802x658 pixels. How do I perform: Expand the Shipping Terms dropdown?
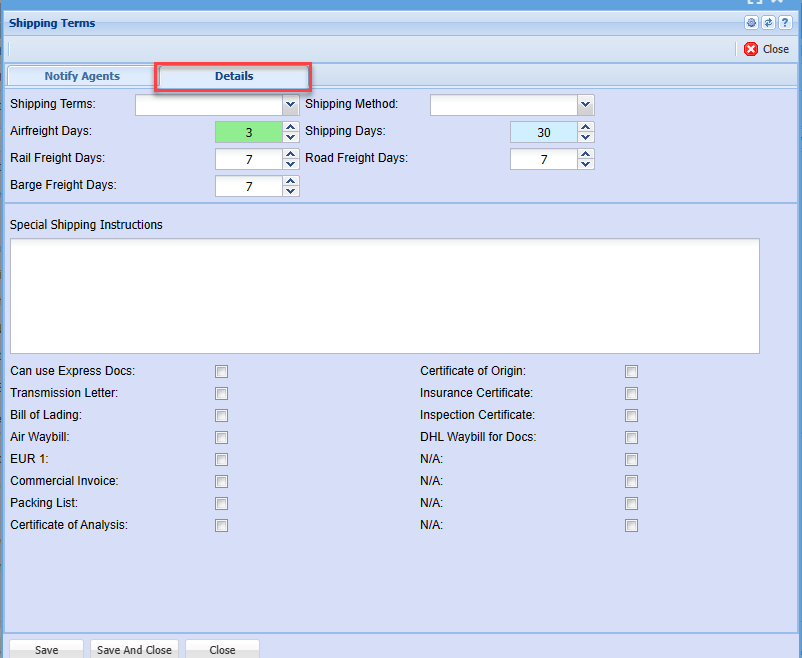[291, 105]
